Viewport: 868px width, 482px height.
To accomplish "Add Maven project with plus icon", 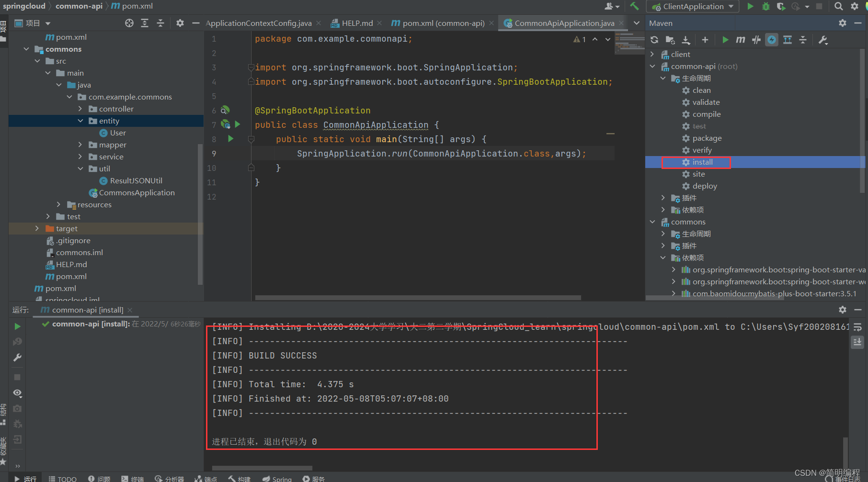I will click(705, 40).
